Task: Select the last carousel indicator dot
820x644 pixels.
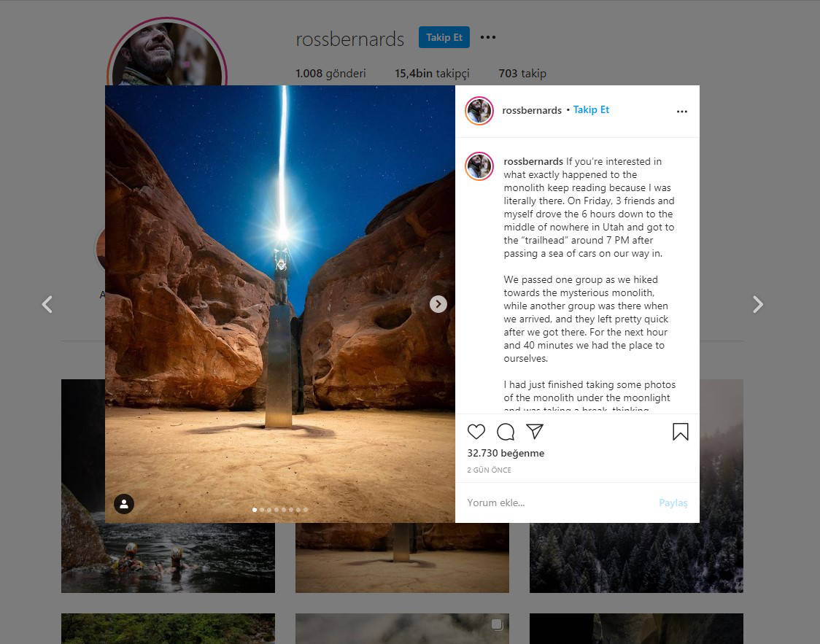Action: tap(306, 510)
